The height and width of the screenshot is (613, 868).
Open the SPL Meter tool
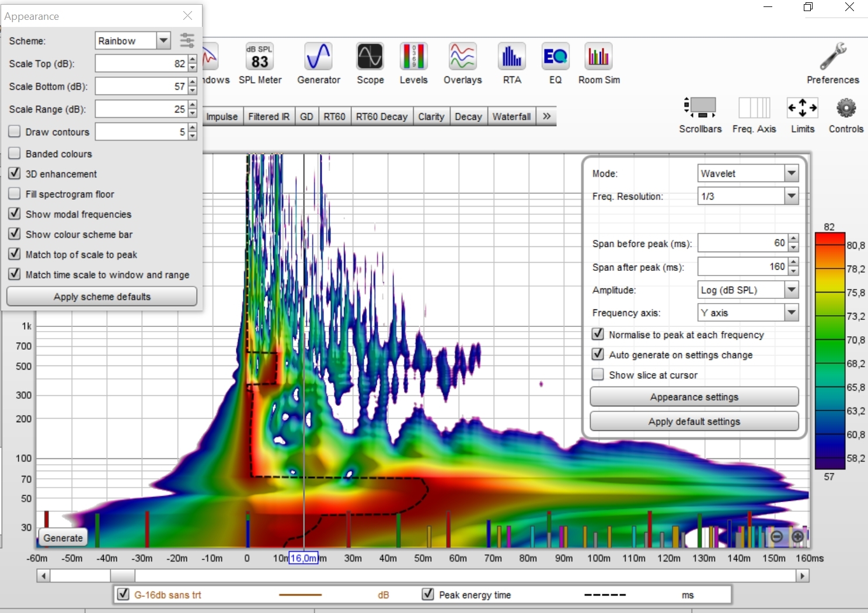pyautogui.click(x=260, y=63)
